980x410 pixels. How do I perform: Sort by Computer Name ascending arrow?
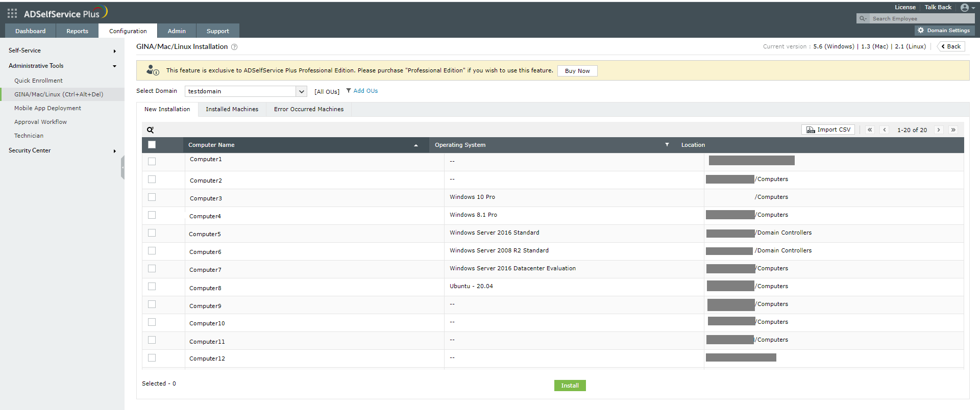416,145
